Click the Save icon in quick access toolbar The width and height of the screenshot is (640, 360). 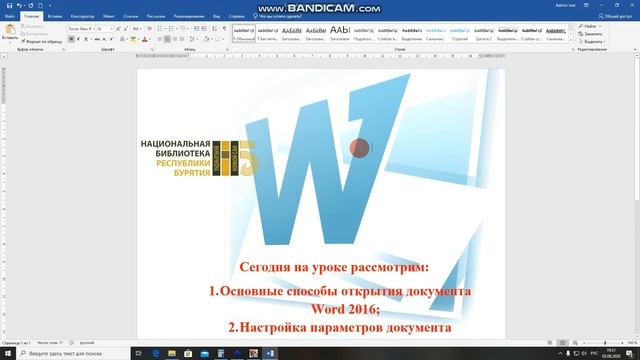[x=9, y=5]
